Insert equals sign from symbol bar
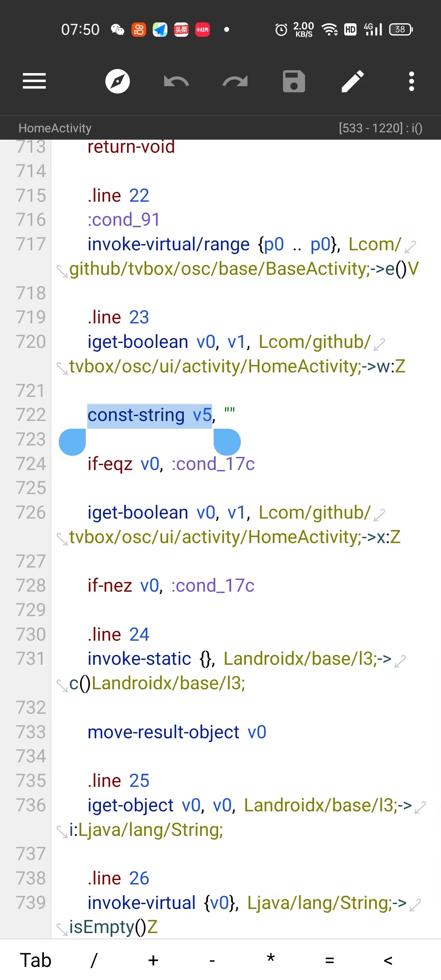The height and width of the screenshot is (980, 441). pos(330,960)
